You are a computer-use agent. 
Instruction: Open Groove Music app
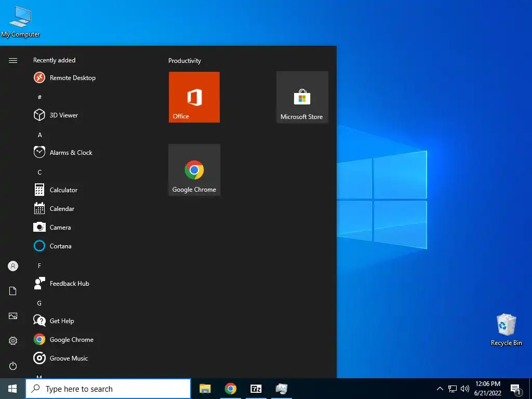click(61, 358)
